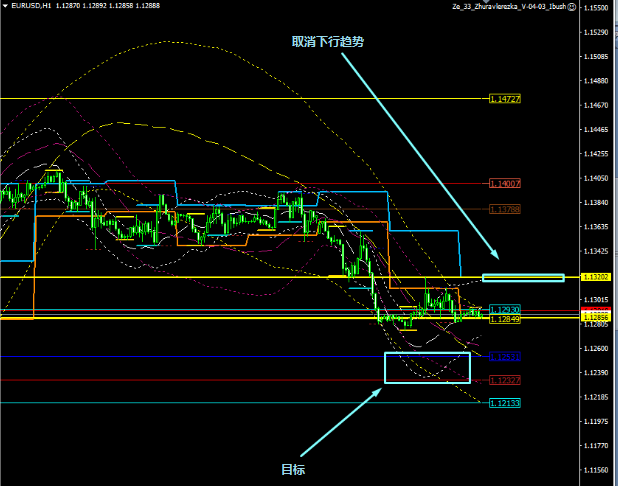This screenshot has height=486, width=618.
Task: Click the cyan 1.12930 price level tag
Action: pos(504,310)
